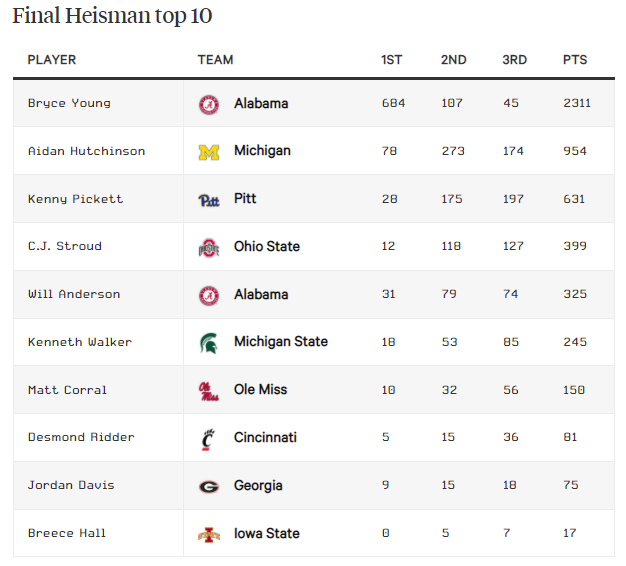
Task: Click the Michigan team logo icon
Action: click(x=208, y=152)
